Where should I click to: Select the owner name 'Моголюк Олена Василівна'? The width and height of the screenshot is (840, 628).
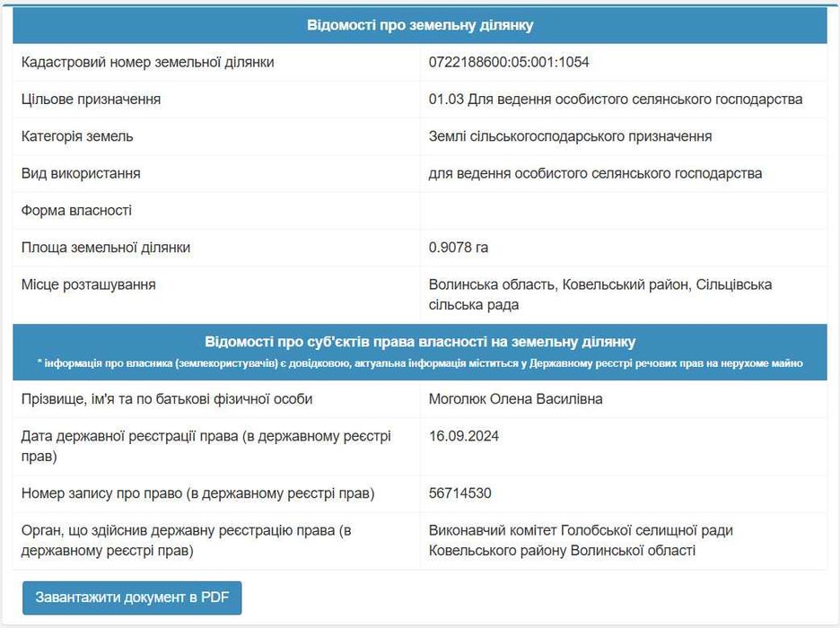tap(516, 399)
